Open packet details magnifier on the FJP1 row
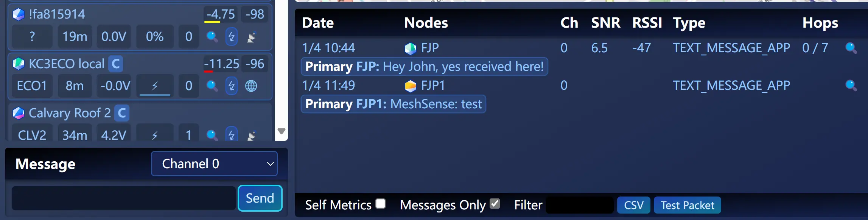This screenshot has width=868, height=220. [851, 86]
